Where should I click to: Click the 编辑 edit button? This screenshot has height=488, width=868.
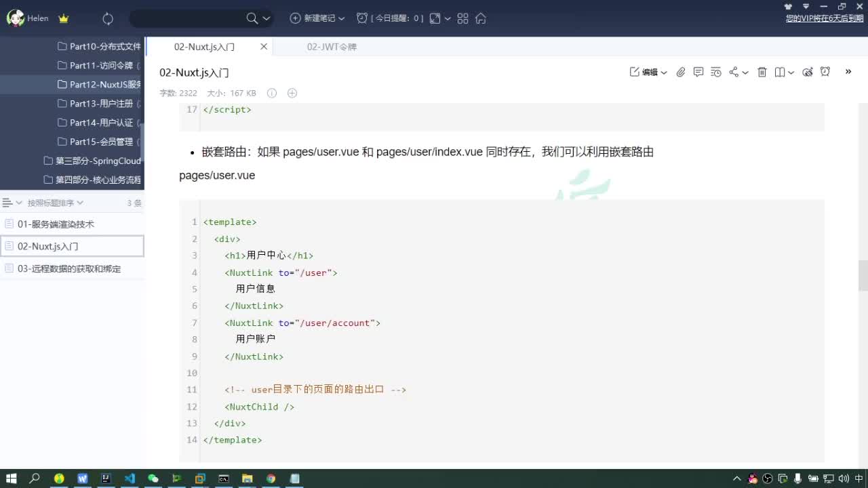pyautogui.click(x=644, y=72)
